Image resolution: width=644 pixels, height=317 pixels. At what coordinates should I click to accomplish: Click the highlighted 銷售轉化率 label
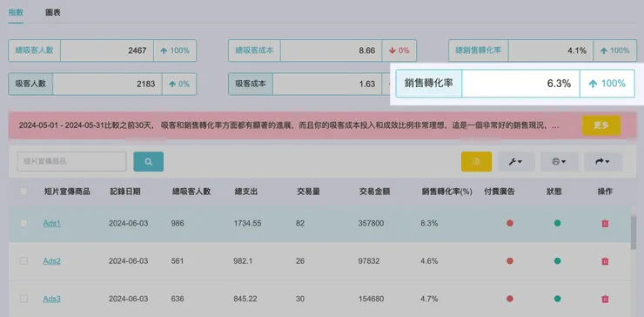(x=429, y=84)
